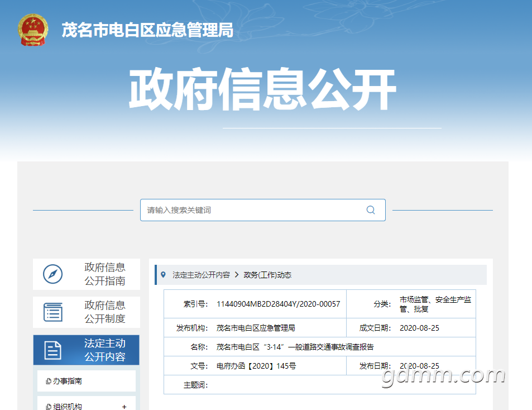
Task: Click the national emblem logo
Action: (x=33, y=30)
